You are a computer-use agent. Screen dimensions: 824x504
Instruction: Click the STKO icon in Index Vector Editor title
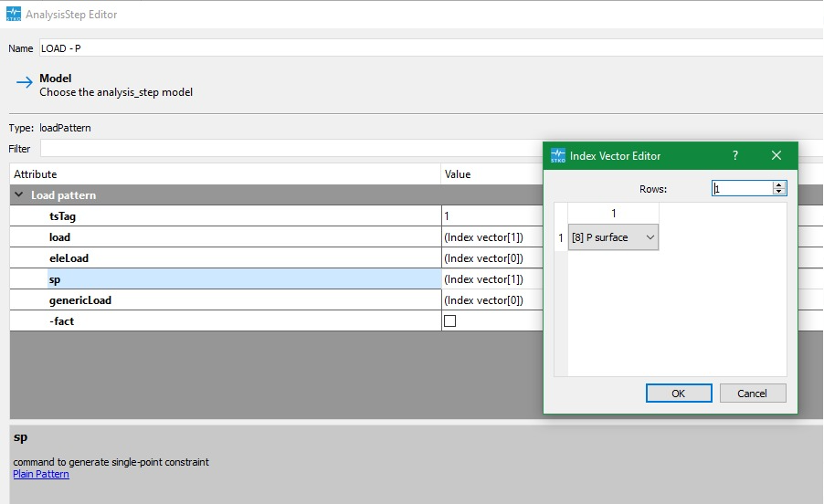tap(558, 156)
